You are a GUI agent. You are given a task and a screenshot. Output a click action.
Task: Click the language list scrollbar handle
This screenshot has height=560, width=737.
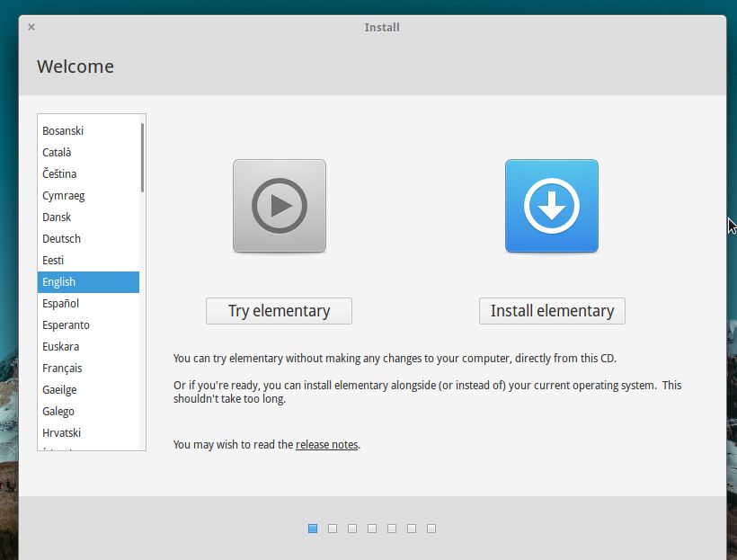click(x=142, y=157)
